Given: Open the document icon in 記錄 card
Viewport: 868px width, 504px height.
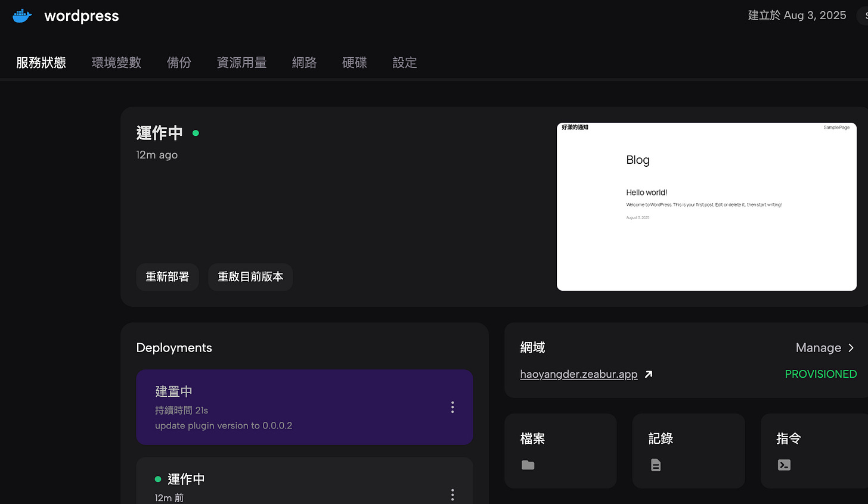Looking at the screenshot, I should pyautogui.click(x=656, y=465).
